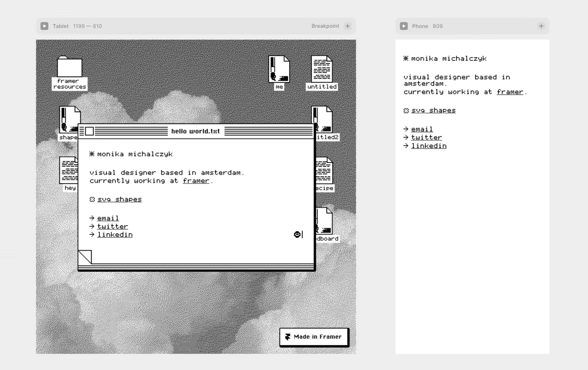Screen dimensions: 588x370
Task: Open the framer link in the Tablet window
Action: [x=196, y=181]
